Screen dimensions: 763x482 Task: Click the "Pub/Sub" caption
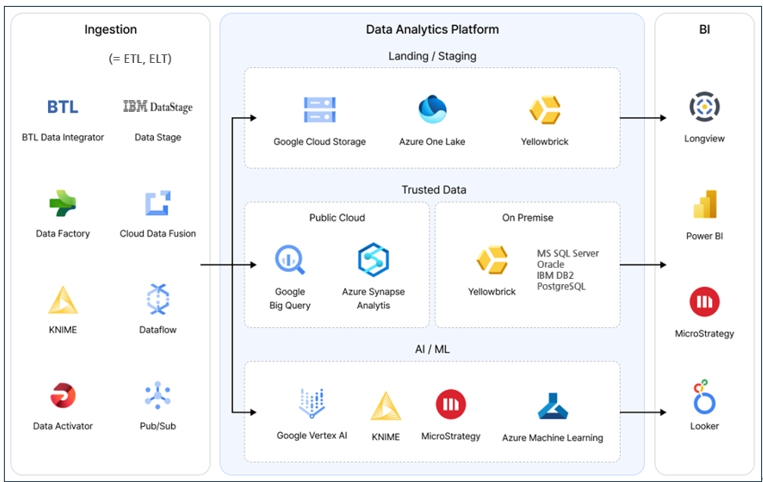click(158, 426)
